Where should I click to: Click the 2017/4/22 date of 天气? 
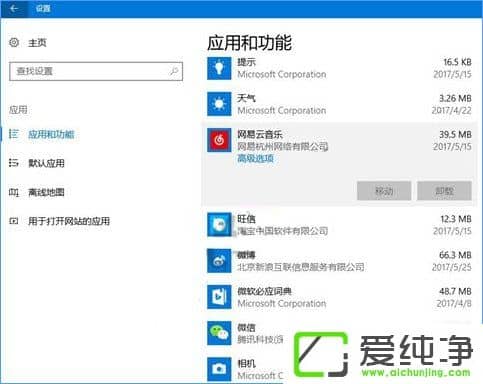[452, 110]
